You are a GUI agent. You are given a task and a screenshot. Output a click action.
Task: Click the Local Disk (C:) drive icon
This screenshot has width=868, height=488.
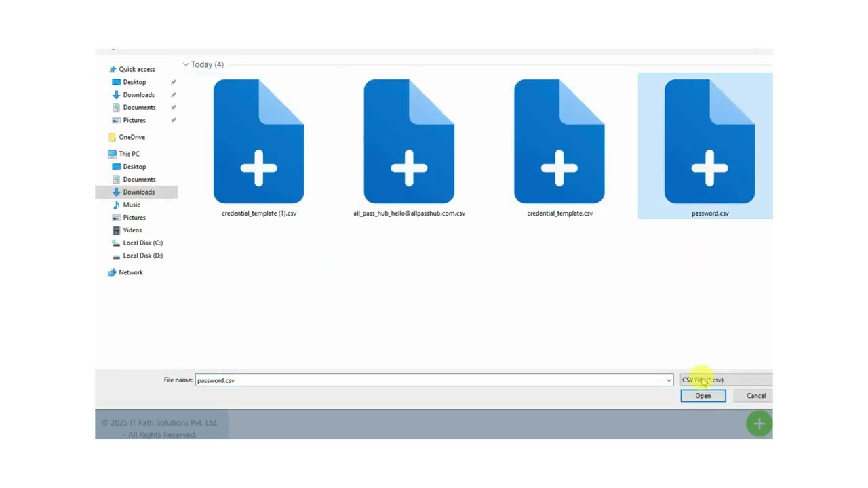[117, 243]
